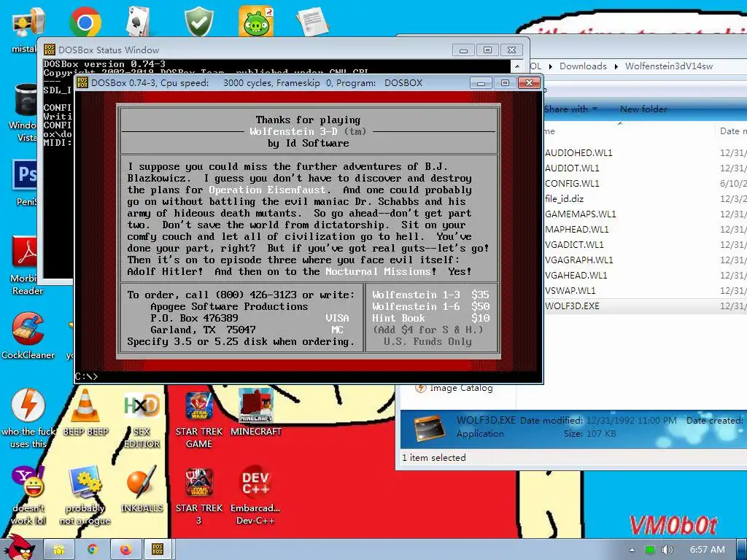This screenshot has height=560, width=747.
Task: Expand the arrow after Downloads breadcrumb
Action: point(616,66)
